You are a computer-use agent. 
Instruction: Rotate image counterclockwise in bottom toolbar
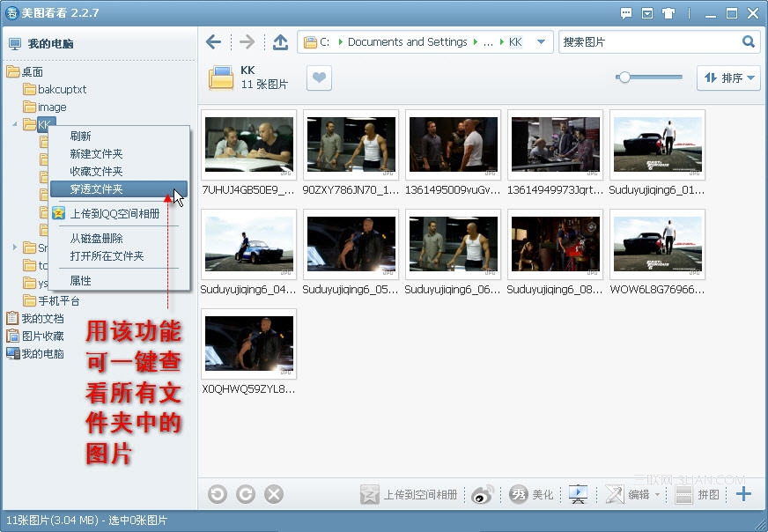217,494
